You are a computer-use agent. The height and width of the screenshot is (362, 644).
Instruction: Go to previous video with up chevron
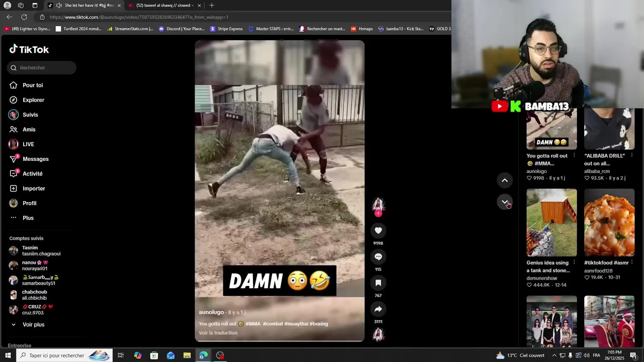click(x=505, y=180)
